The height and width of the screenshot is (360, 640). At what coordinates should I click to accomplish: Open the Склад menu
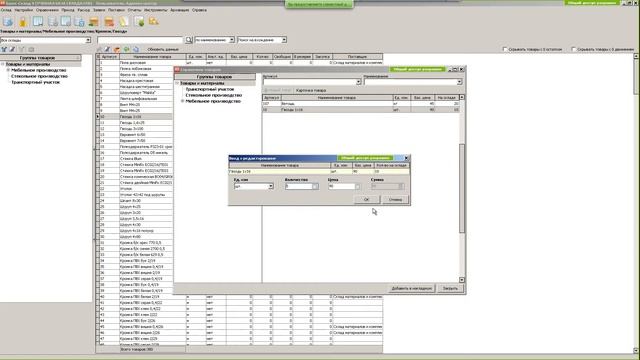point(6,10)
